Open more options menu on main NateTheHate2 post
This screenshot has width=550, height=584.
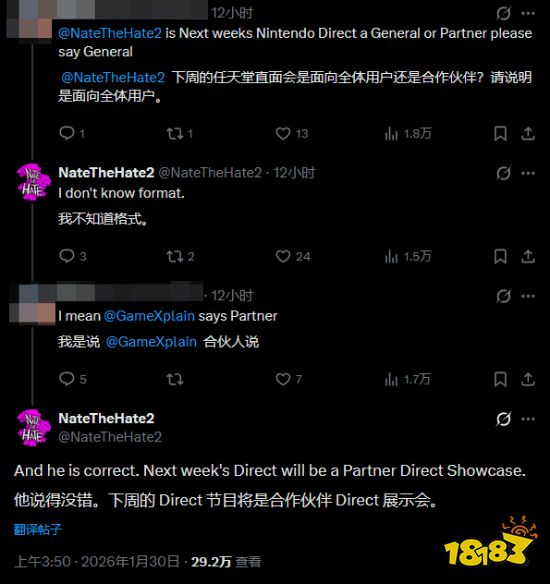click(x=528, y=419)
